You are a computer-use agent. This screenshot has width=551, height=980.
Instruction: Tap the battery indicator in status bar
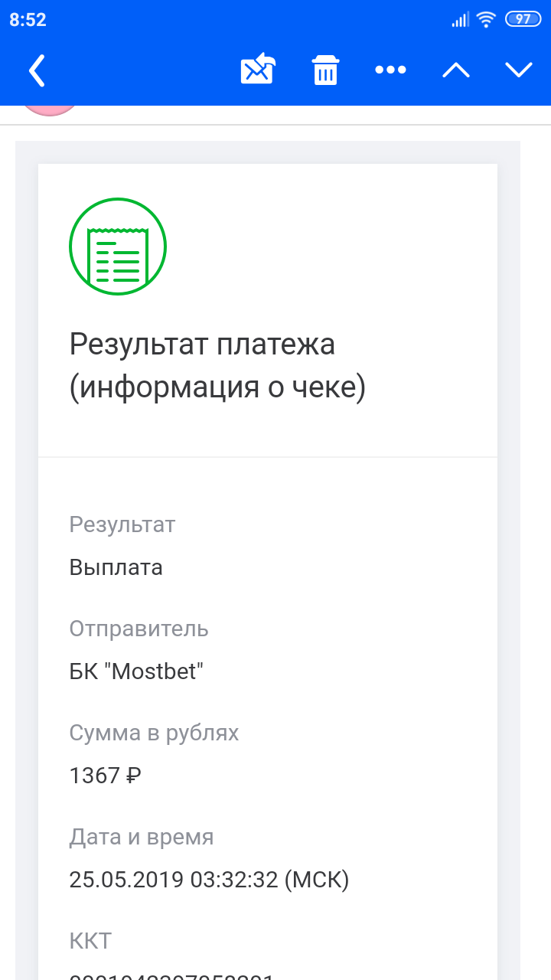click(x=523, y=19)
